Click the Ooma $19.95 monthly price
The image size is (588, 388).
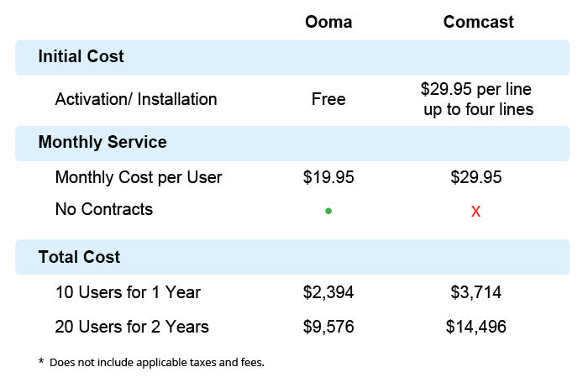(328, 177)
